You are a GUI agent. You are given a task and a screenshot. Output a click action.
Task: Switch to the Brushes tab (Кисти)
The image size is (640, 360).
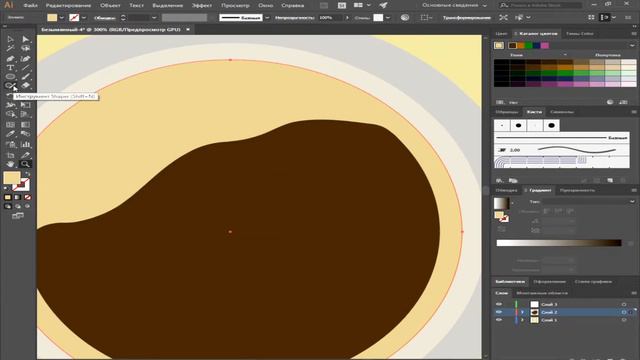click(x=534, y=112)
